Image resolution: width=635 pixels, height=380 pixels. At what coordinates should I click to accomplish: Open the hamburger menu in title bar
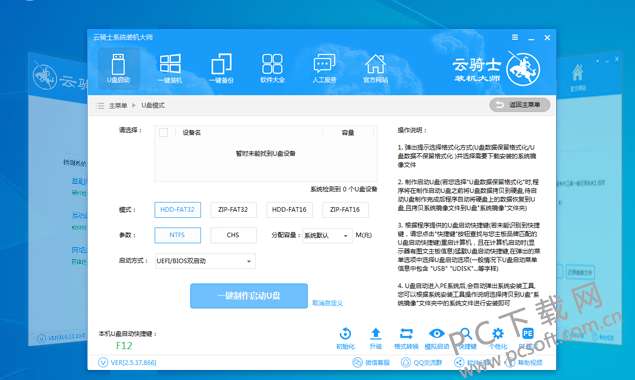coord(515,37)
